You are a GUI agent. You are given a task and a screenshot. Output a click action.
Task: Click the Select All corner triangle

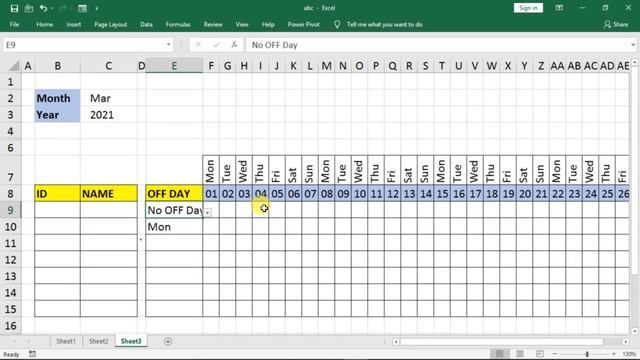click(x=14, y=66)
